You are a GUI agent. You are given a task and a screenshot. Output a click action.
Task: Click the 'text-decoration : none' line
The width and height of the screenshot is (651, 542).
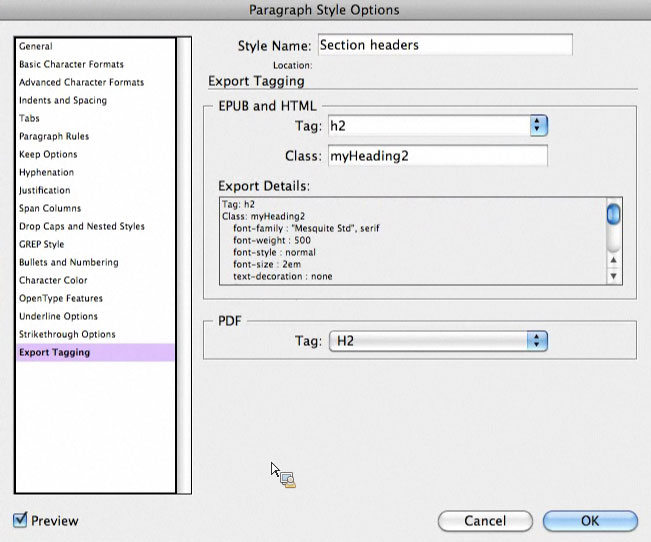click(282, 276)
